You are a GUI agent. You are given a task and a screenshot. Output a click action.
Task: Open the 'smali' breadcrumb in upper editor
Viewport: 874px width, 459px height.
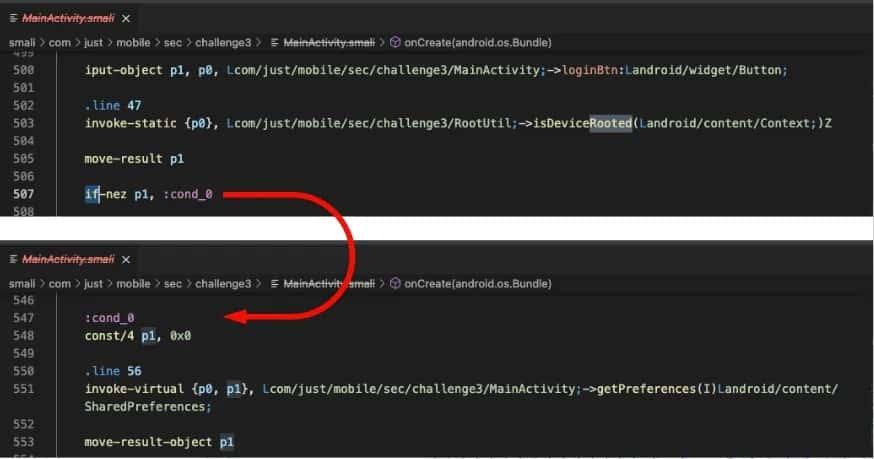21,43
